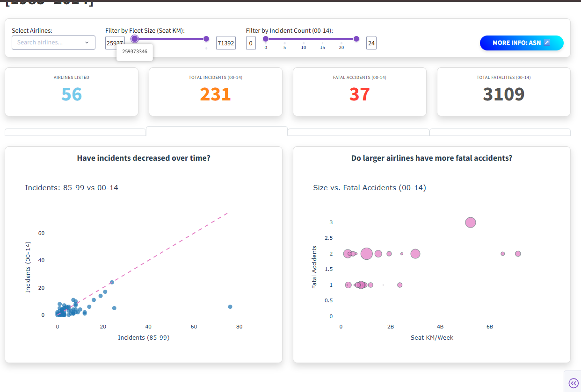Click the Total Incidents card showing 231

click(x=215, y=92)
